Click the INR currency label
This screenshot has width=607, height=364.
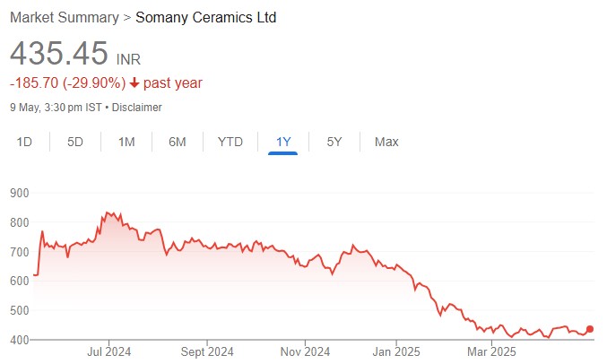[129, 58]
